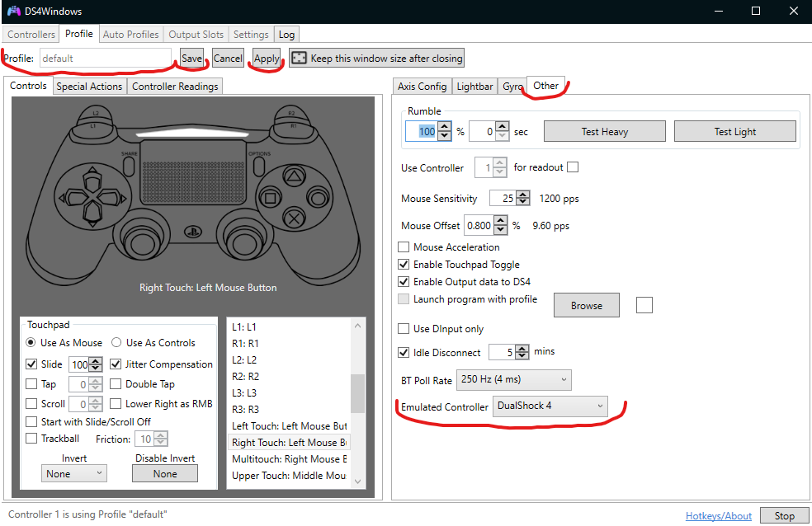Uncheck Enable Output data to DS4

tap(404, 282)
